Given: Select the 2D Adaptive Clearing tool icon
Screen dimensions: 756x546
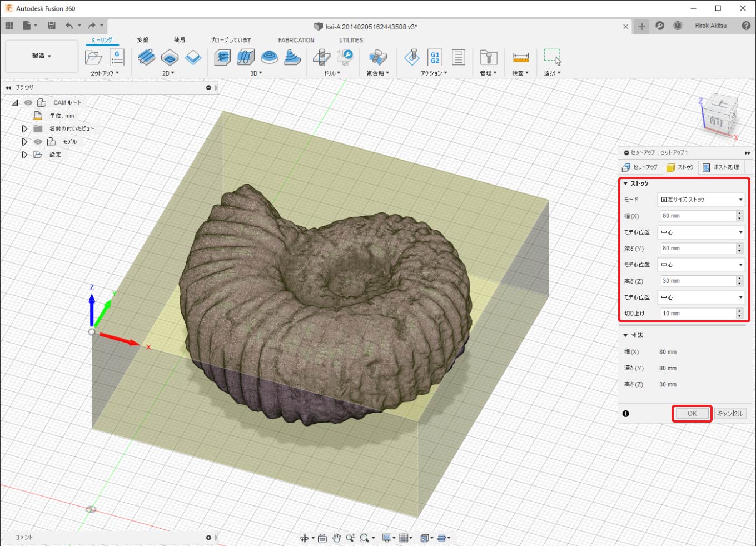Looking at the screenshot, I should tap(146, 57).
